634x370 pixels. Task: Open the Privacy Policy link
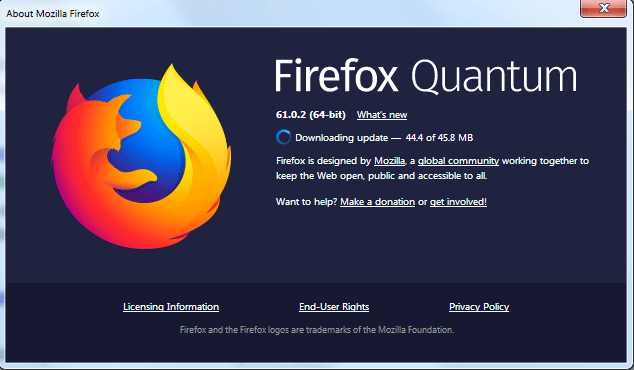click(479, 307)
